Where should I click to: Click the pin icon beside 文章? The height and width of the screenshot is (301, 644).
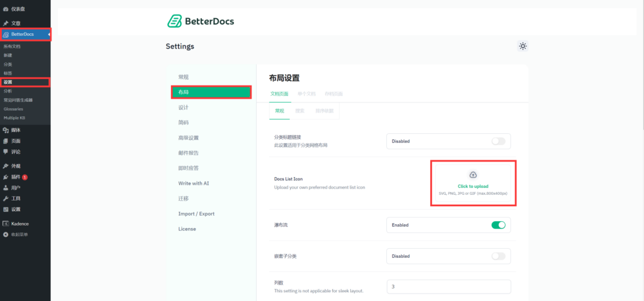(6, 23)
